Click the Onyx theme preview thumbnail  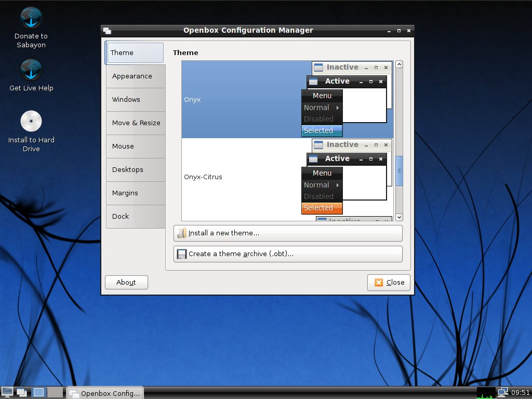point(347,99)
